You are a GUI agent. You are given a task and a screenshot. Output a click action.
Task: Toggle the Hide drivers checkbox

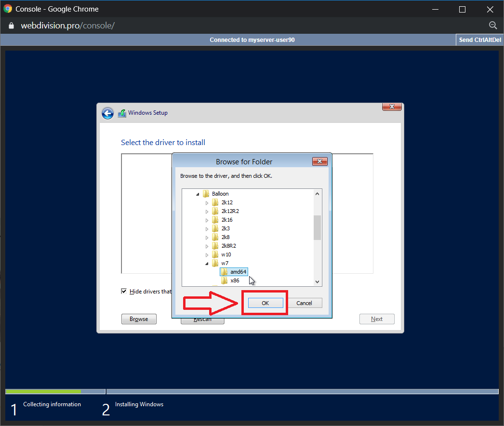(124, 291)
